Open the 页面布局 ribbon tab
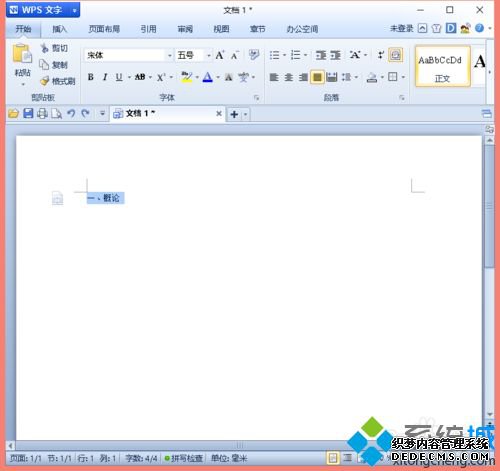Viewport: 500px width, 471px height. coord(104,29)
